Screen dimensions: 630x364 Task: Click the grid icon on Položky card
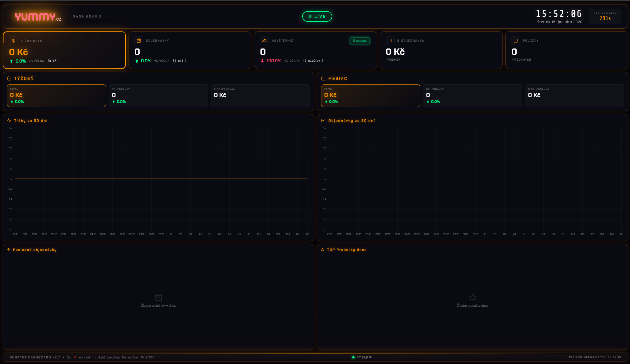pos(515,40)
